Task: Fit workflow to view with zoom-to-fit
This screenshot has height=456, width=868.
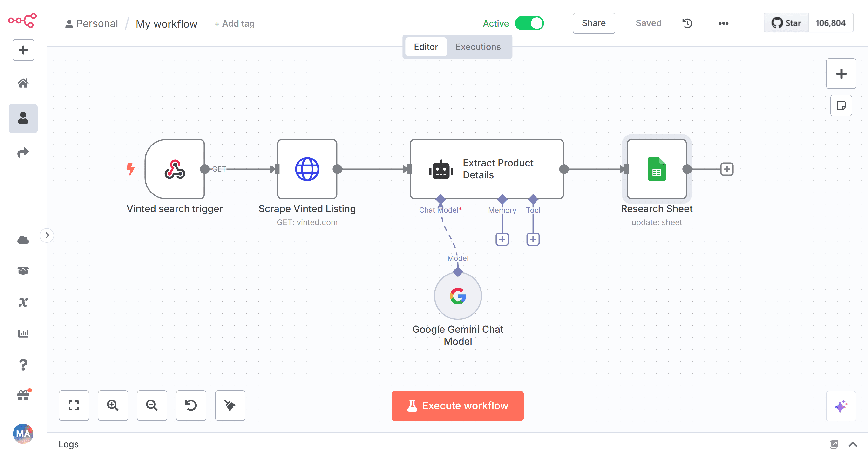Action: (74, 405)
